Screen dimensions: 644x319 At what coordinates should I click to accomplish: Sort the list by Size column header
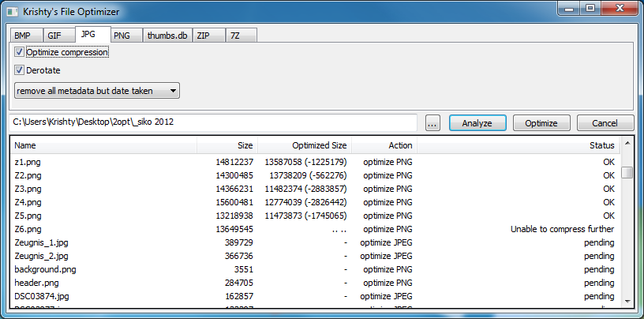227,145
